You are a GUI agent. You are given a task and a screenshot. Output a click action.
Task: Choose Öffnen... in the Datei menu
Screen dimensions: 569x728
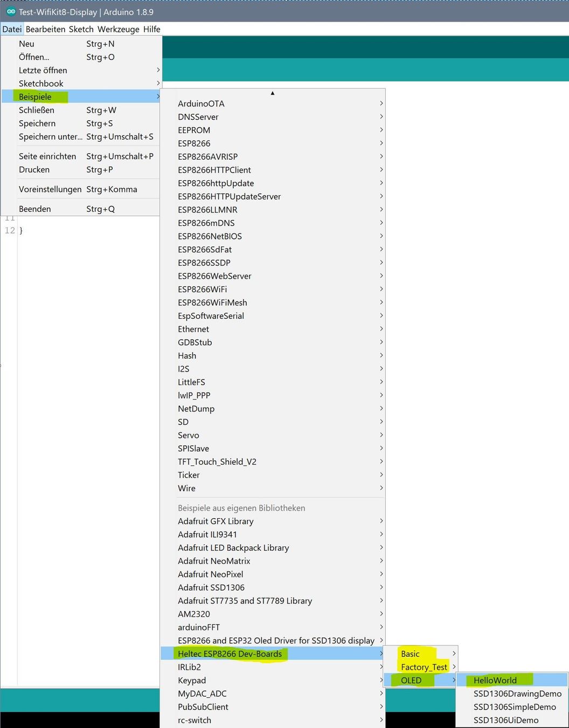coord(81,57)
